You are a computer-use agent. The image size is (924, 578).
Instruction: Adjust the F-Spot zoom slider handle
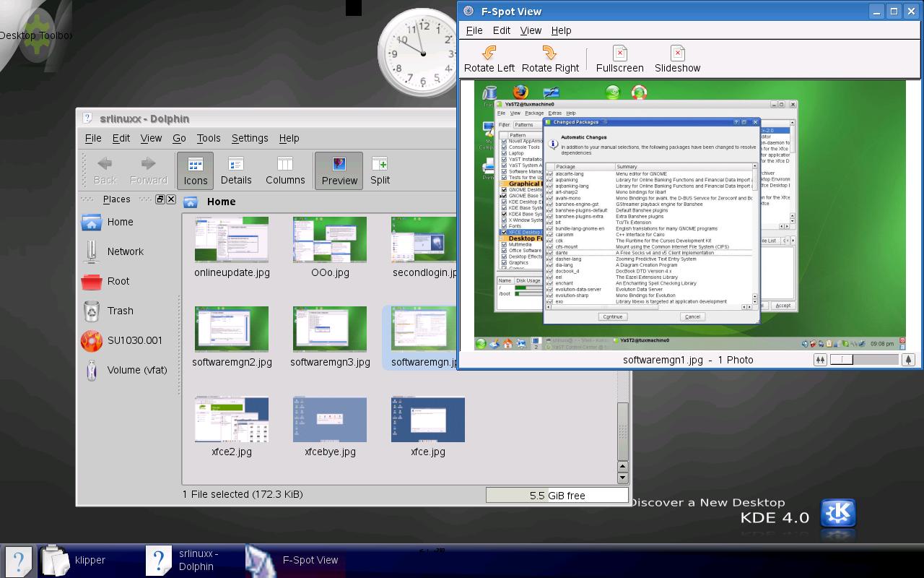coord(842,360)
